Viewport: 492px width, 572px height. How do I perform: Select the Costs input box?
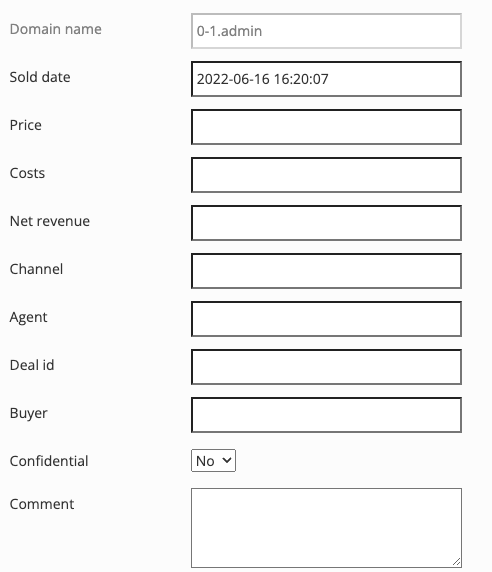(x=326, y=175)
